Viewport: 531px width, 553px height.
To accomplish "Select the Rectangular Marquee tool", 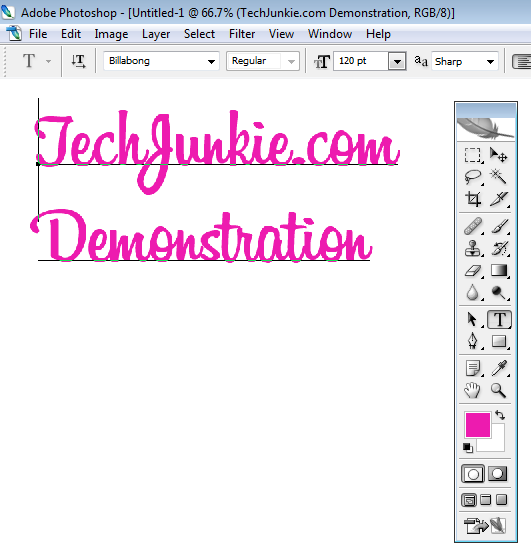I will [x=472, y=155].
